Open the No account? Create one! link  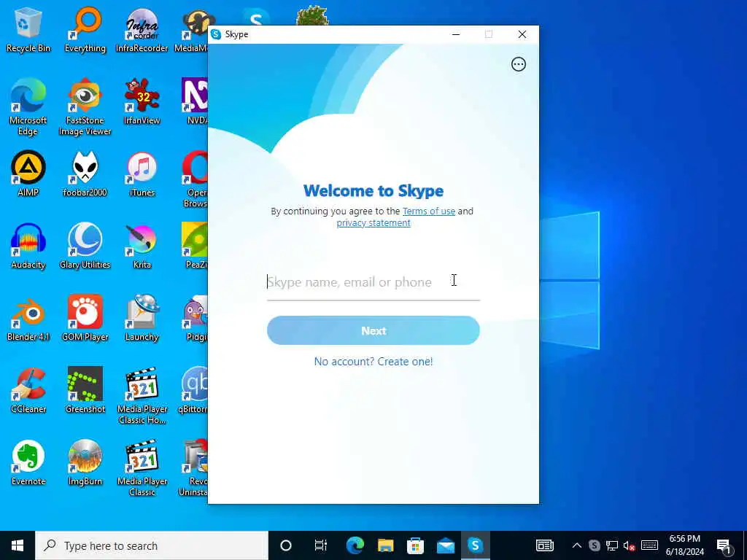373,362
